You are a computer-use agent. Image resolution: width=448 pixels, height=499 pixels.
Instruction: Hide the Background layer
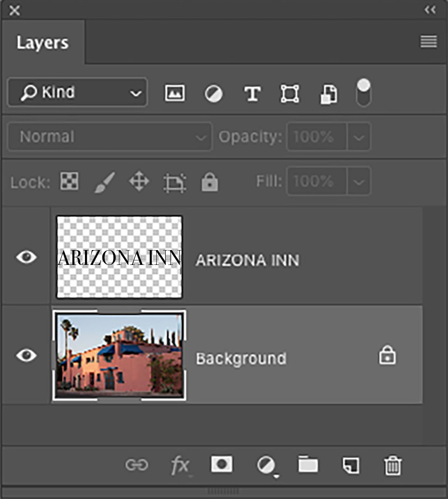tap(26, 356)
